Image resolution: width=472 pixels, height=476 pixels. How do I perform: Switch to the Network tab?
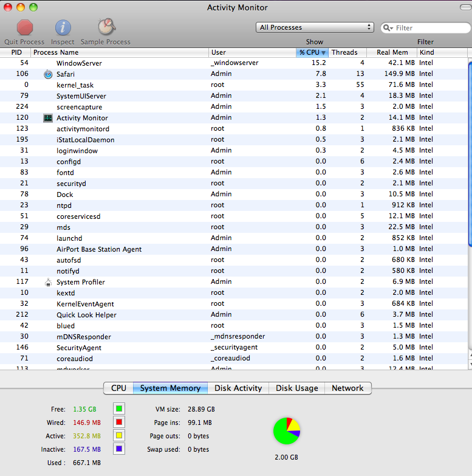[x=347, y=388]
